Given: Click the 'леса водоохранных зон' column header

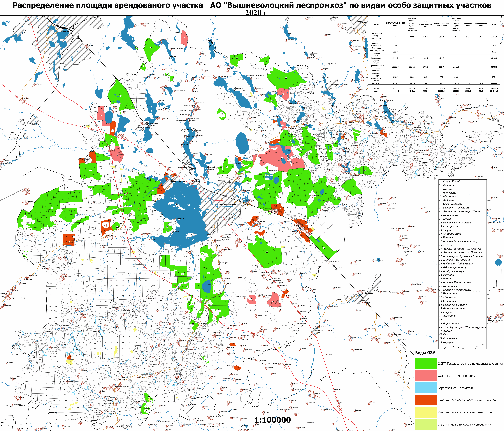Looking at the screenshot, I should tap(425, 24).
